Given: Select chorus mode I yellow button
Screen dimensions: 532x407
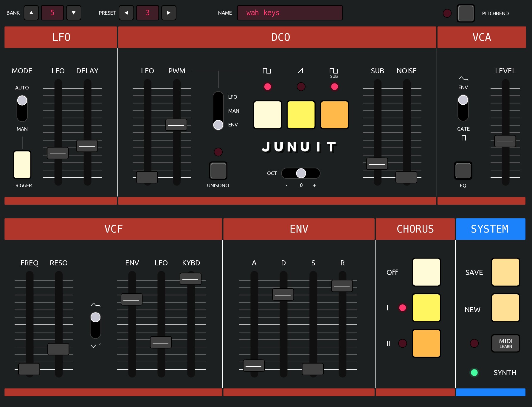Looking at the screenshot, I should tap(426, 308).
